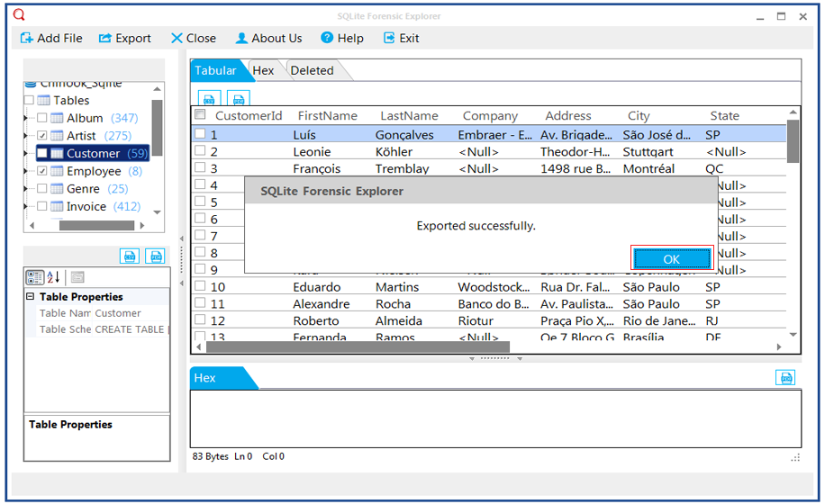Click the Close toolbar item
Viewport: 825px width, 504px height.
point(193,39)
